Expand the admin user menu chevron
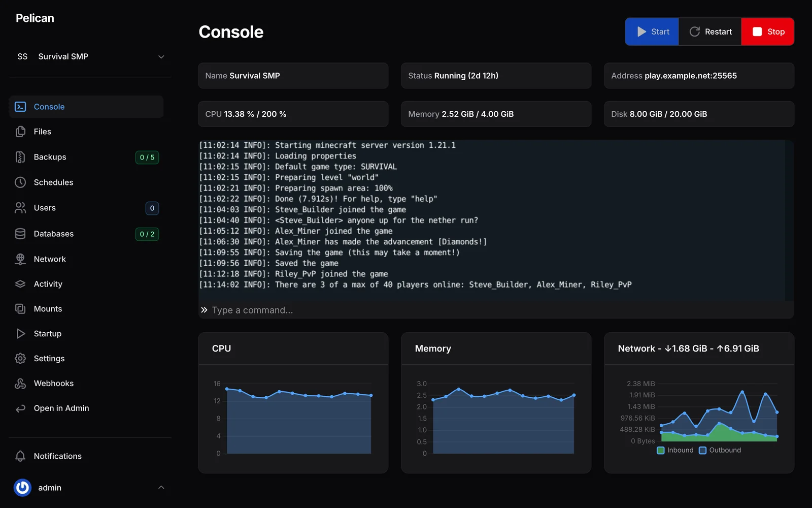 [x=161, y=488]
